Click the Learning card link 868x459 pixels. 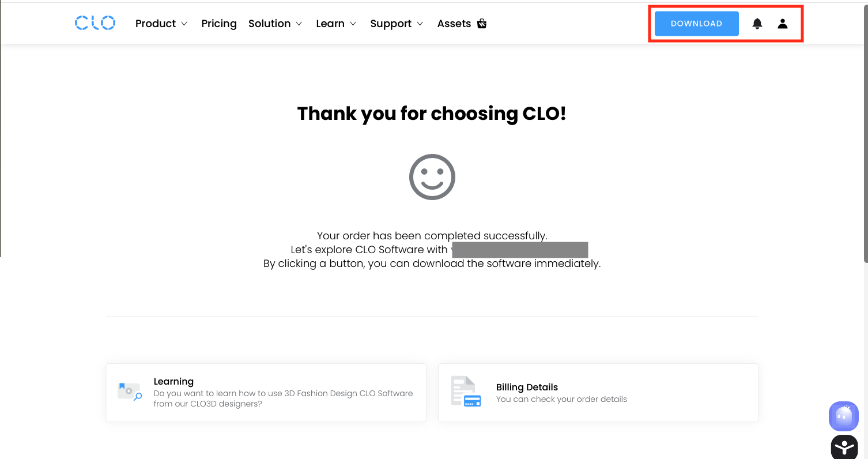point(266,392)
